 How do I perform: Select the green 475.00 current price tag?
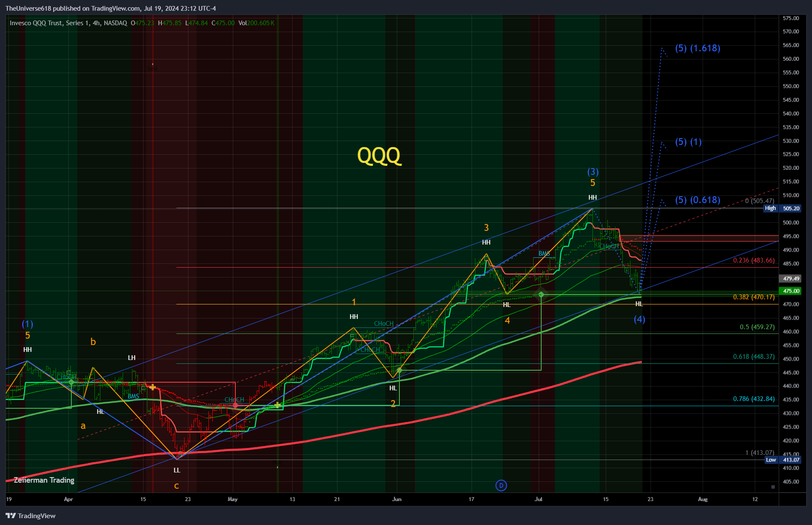[x=791, y=291]
